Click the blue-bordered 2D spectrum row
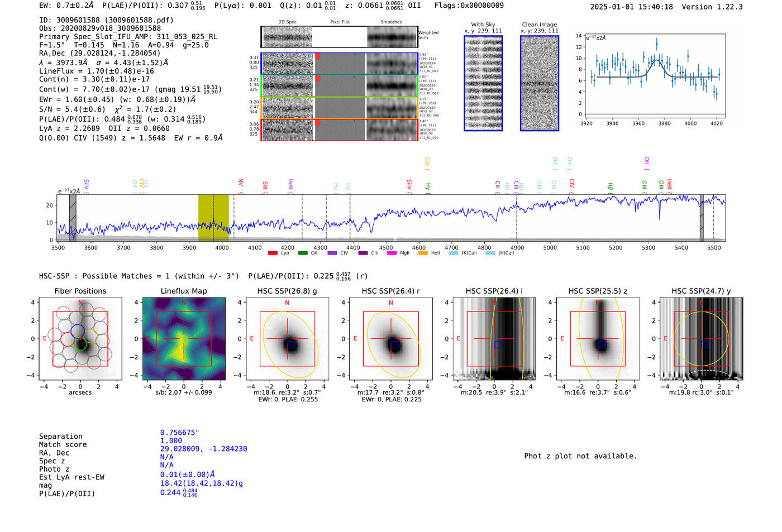Screen dimensions: 782x532 (339, 64)
